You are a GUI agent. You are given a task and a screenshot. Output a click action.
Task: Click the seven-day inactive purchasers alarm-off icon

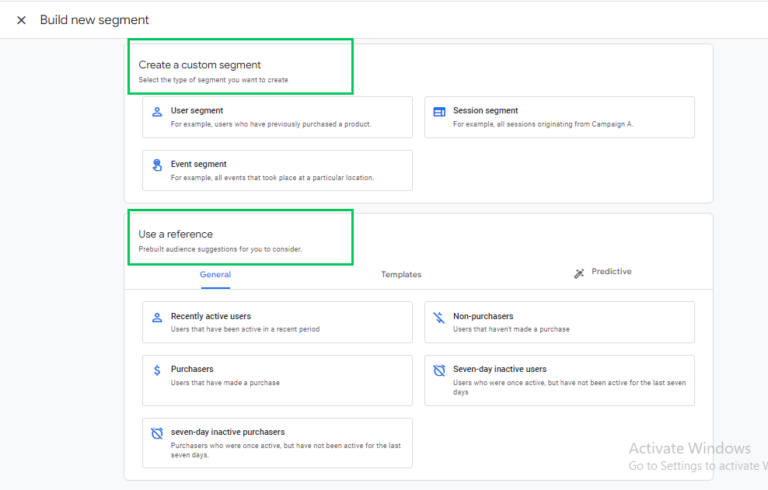157,433
